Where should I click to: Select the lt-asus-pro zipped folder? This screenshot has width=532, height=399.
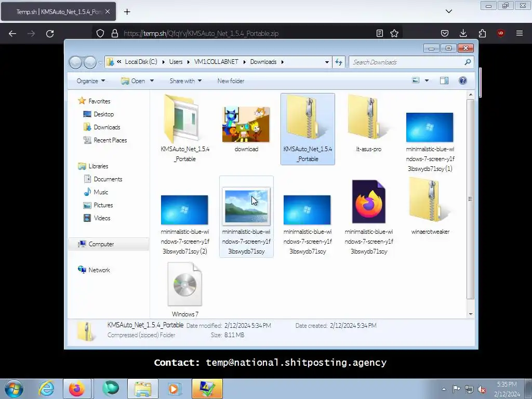click(x=368, y=117)
